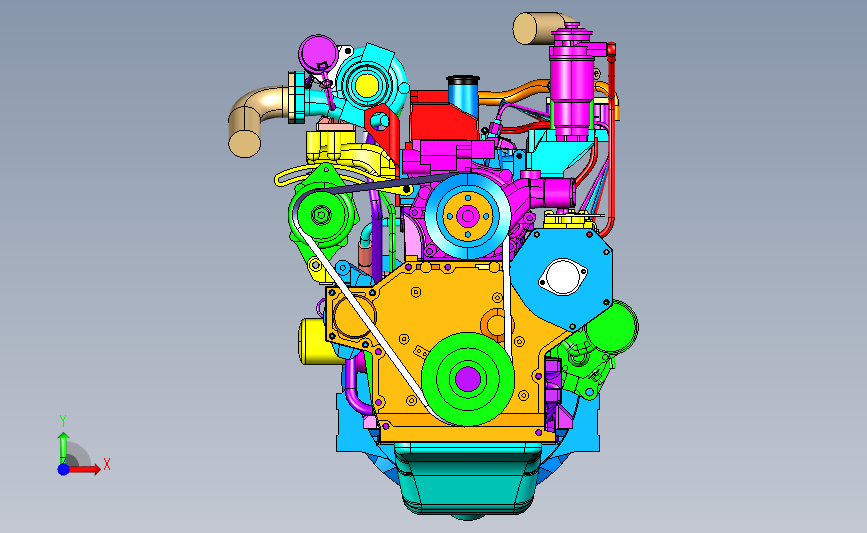Click the green Y axis arrow on triad
Image resolution: width=867 pixels, height=533 pixels.
(x=63, y=448)
